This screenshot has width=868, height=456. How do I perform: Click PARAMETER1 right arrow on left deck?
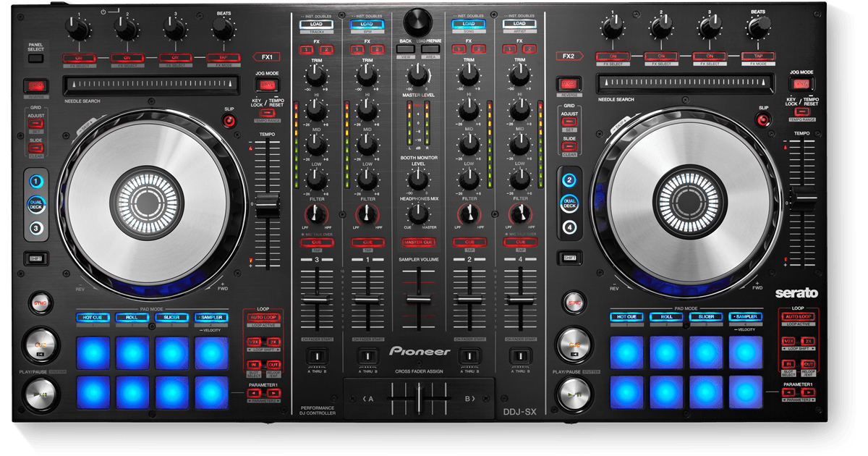point(273,392)
